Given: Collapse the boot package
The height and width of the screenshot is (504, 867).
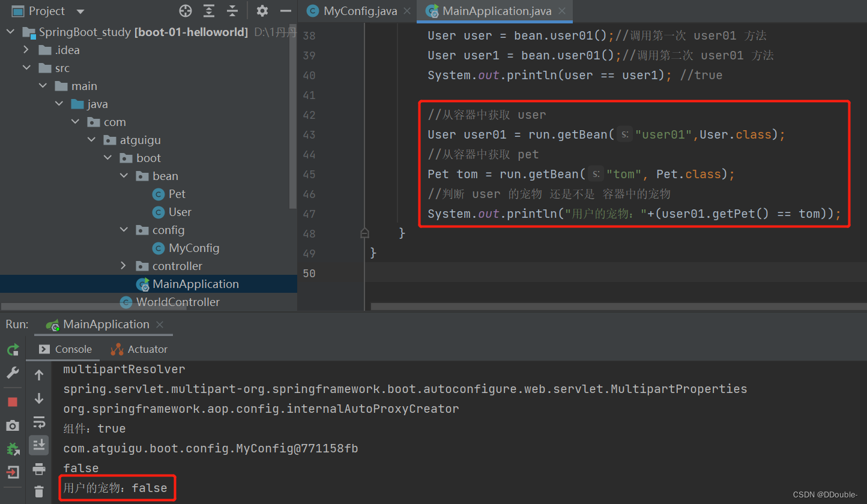Looking at the screenshot, I should click(107, 158).
